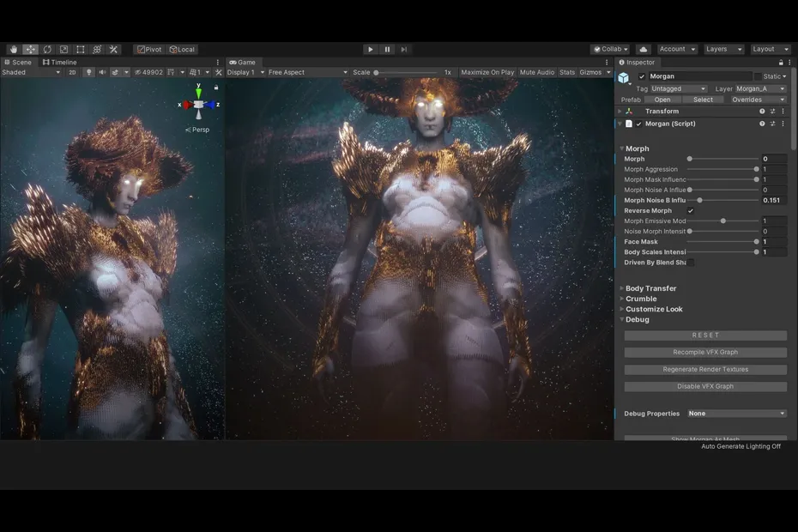This screenshot has height=532, width=798.
Task: Toggle Local handle rotation
Action: [x=182, y=50]
